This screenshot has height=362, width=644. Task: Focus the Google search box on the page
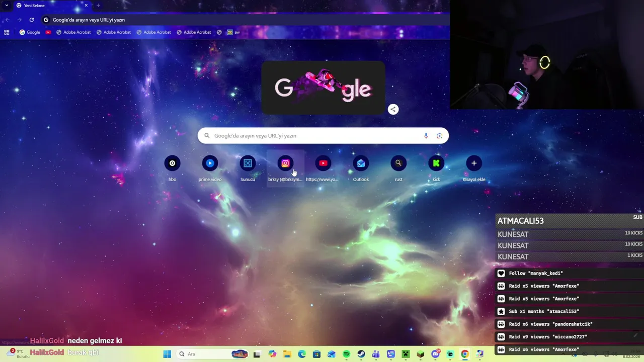coord(323,136)
